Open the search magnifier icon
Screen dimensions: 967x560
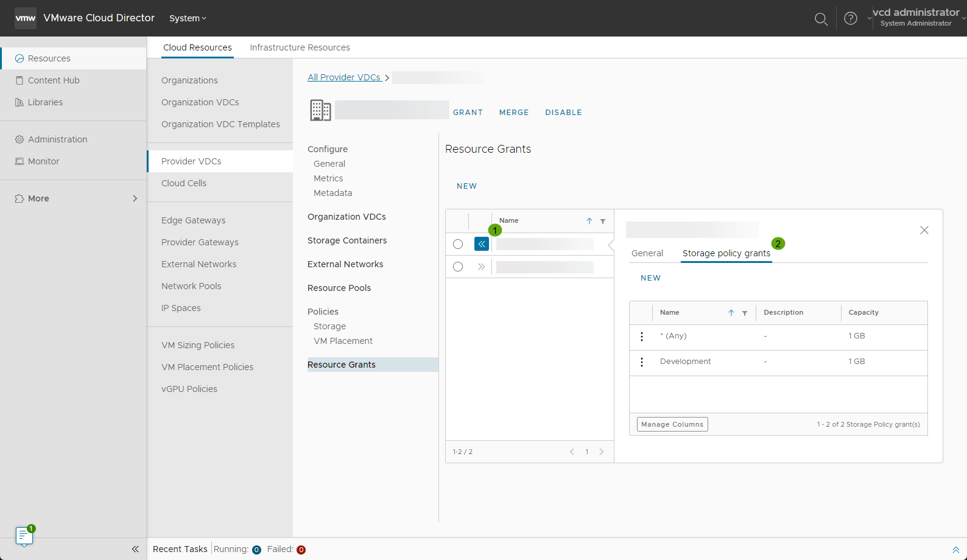pos(821,19)
